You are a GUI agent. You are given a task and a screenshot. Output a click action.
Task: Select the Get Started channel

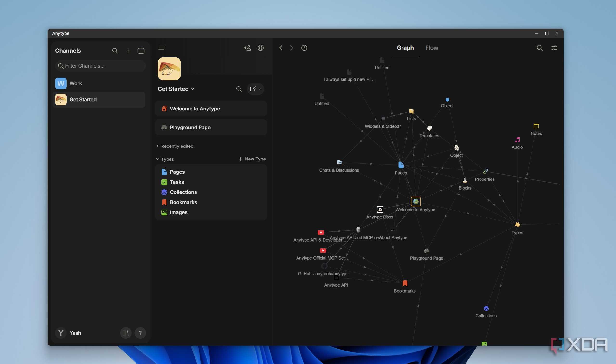[99, 100]
